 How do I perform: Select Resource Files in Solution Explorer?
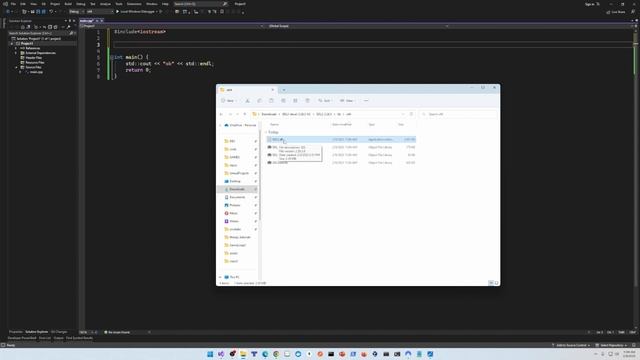[34, 62]
